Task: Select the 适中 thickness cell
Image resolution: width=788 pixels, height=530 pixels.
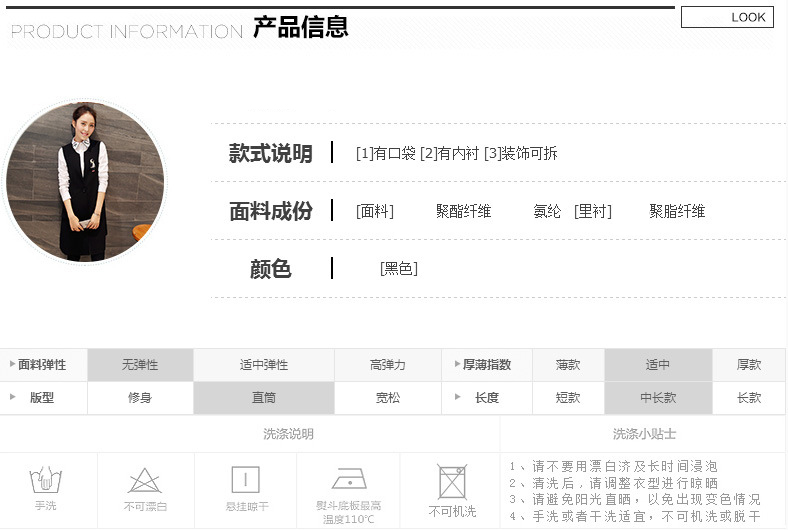Action: point(658,365)
